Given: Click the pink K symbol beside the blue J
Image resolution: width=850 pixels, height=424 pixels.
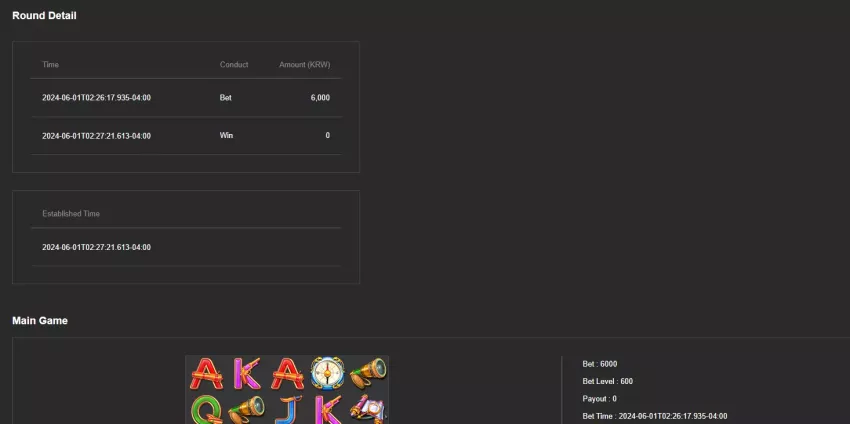Looking at the screenshot, I should click(x=327, y=410).
